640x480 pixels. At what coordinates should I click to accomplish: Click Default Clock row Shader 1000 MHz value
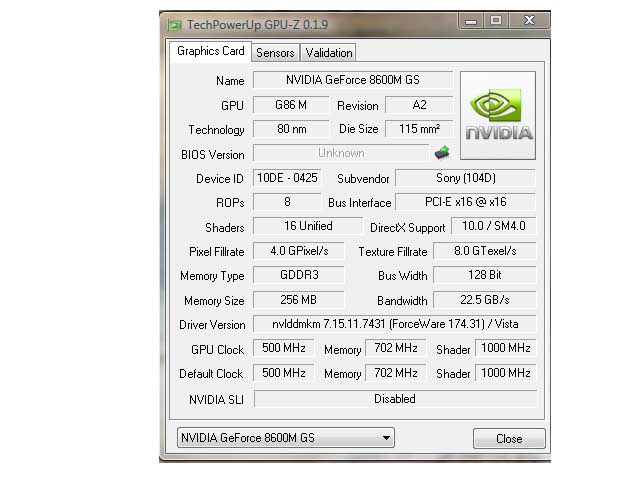(x=506, y=373)
